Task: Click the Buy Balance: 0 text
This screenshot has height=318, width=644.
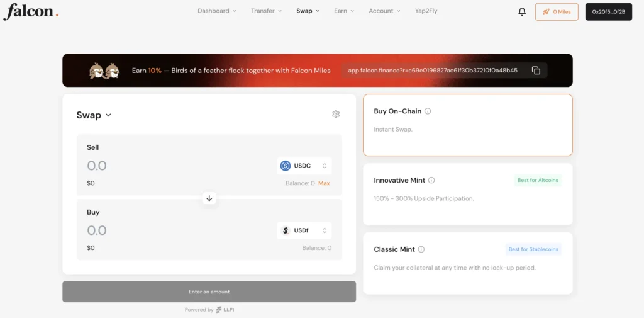Action: coord(317,248)
